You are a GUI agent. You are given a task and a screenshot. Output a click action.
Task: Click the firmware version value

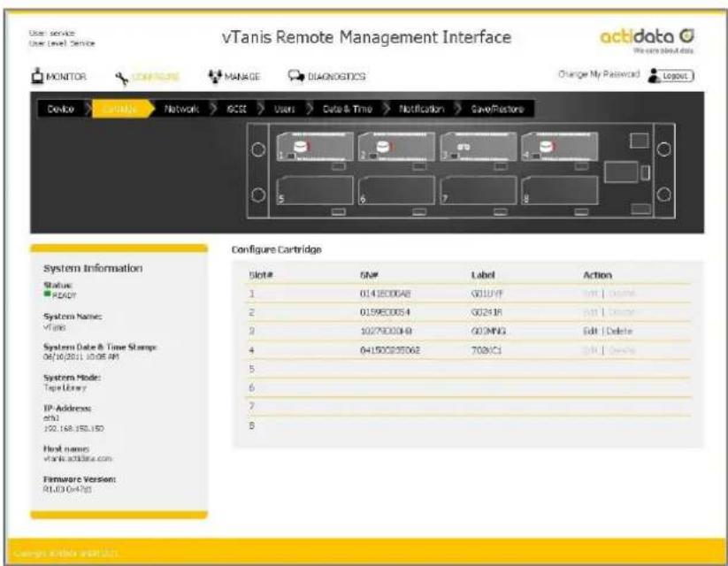pyautogui.click(x=67, y=489)
